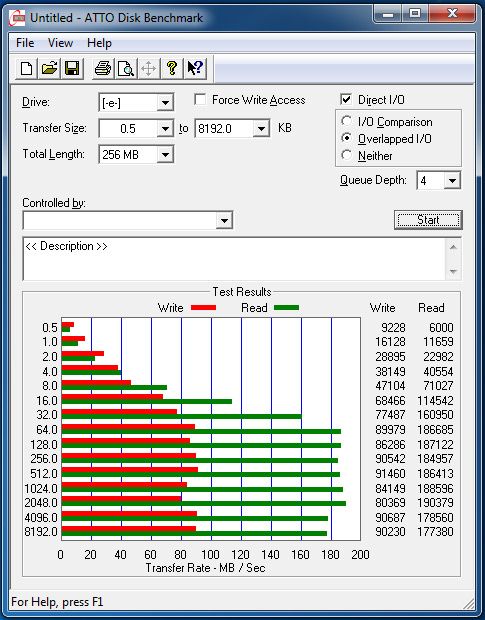Click the write value 9228
This screenshot has width=485, height=620.
click(393, 327)
